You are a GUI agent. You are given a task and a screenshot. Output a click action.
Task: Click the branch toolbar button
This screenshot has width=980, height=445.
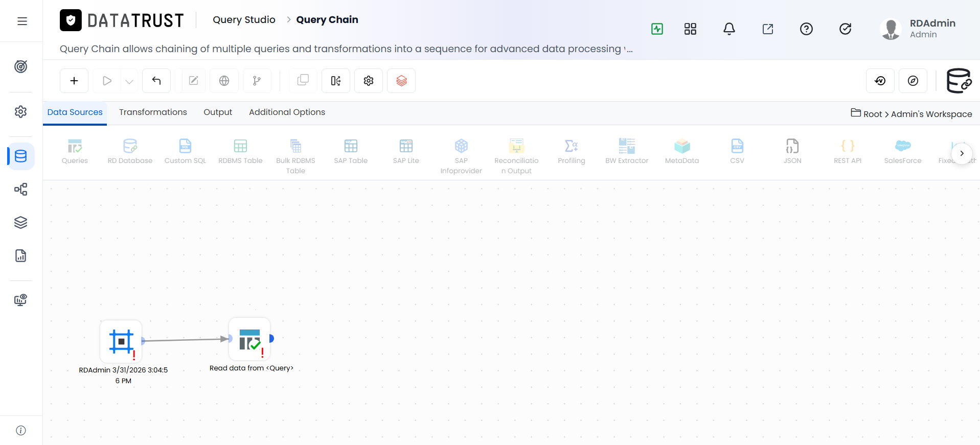coord(257,81)
